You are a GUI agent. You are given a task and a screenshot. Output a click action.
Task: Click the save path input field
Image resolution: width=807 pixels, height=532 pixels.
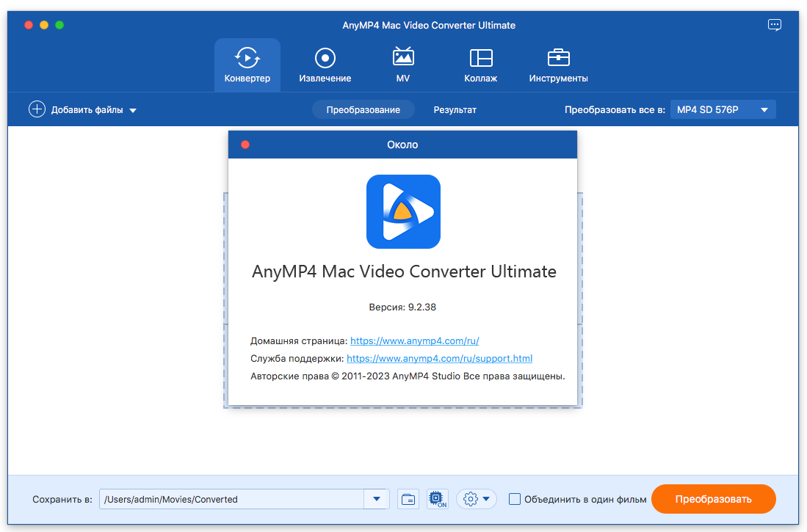click(231, 499)
